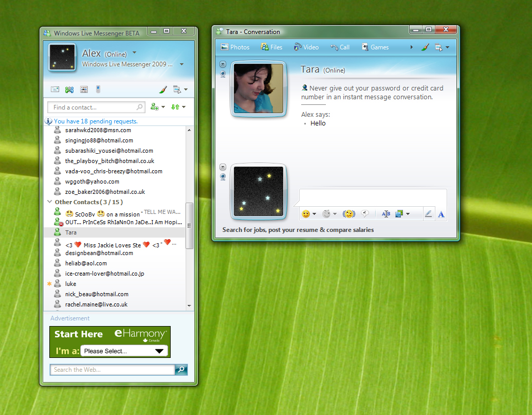Viewport: 532px width, 415px height.
Task: Click the Call icon
Action: tap(340, 47)
